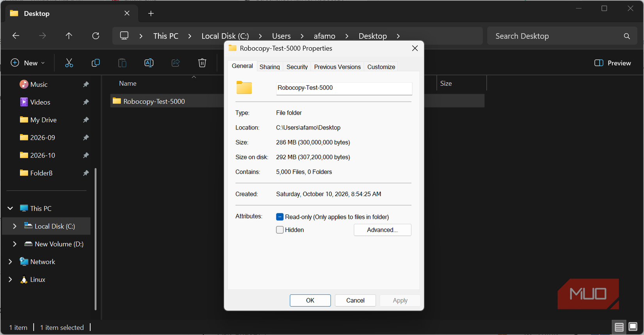The image size is (644, 335).
Task: Click the Cut scissors icon
Action: click(69, 63)
